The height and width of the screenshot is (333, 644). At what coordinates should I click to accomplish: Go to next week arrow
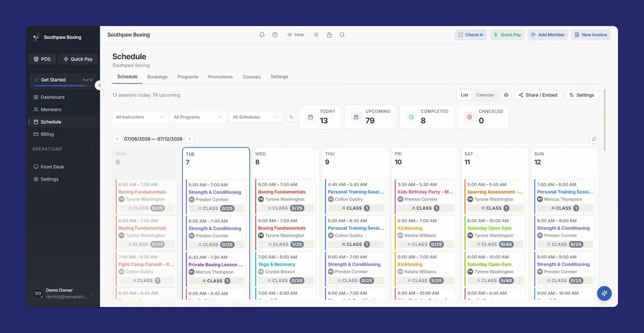(190, 139)
